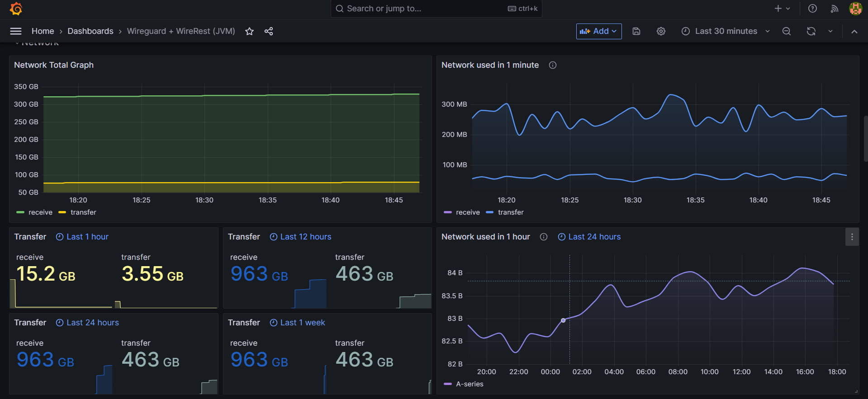Open the Add dropdown button
Image resolution: width=868 pixels, height=399 pixels.
click(598, 31)
